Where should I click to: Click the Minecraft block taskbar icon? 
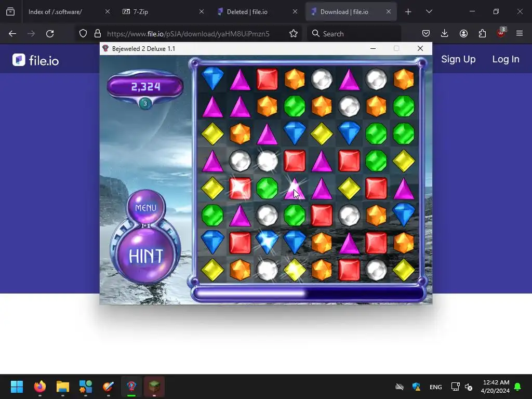coord(154,387)
